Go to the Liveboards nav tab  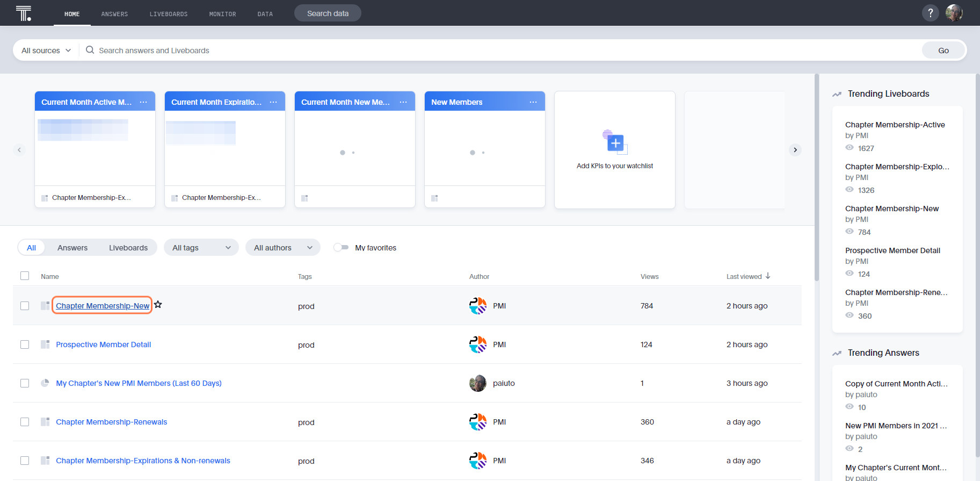(169, 14)
